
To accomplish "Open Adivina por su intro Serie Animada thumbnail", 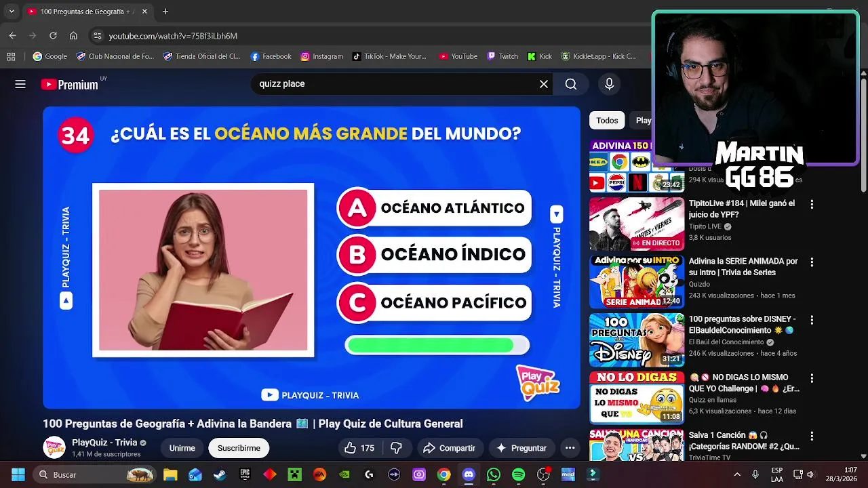I will click(x=637, y=281).
